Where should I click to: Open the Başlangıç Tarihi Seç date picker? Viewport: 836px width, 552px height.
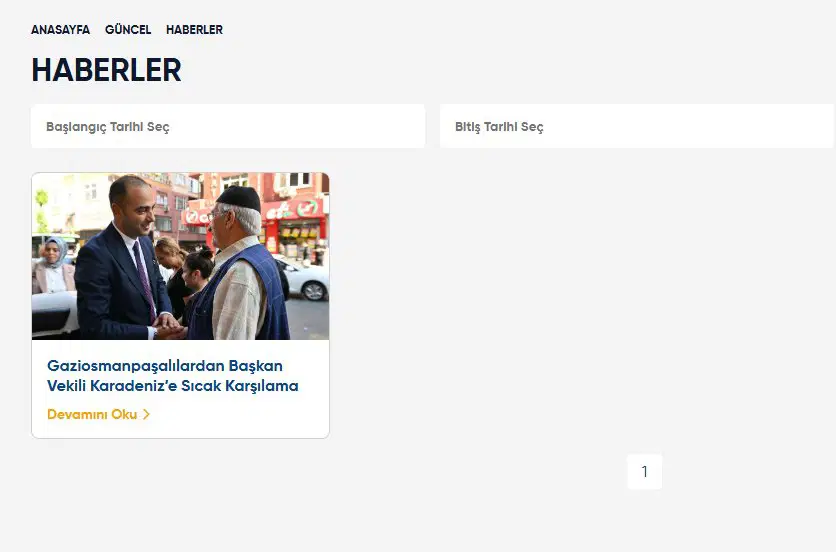[x=228, y=126]
